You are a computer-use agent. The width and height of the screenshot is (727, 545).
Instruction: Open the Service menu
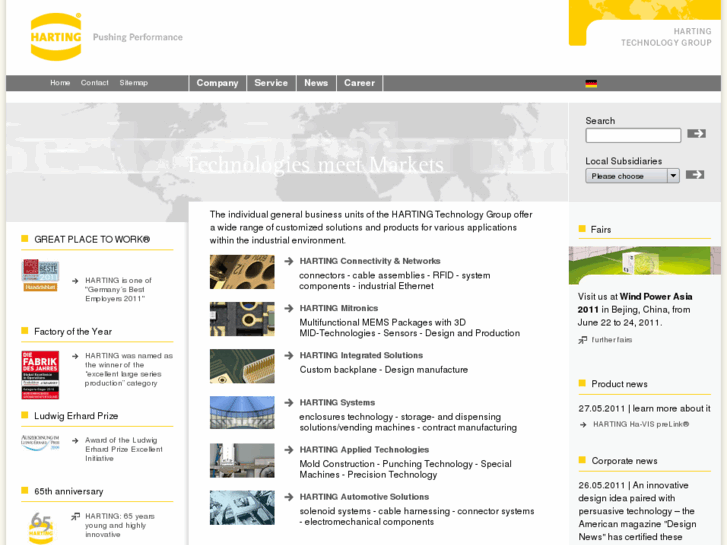pyautogui.click(x=271, y=83)
